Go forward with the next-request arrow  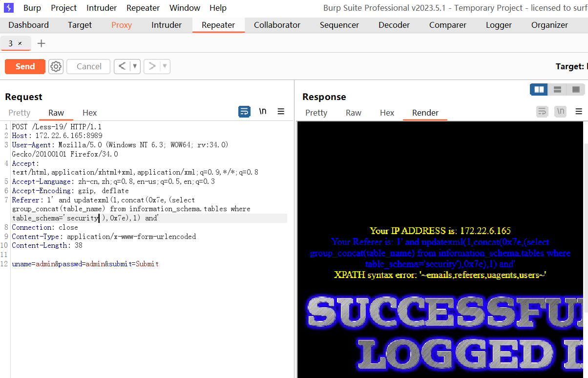pos(152,66)
